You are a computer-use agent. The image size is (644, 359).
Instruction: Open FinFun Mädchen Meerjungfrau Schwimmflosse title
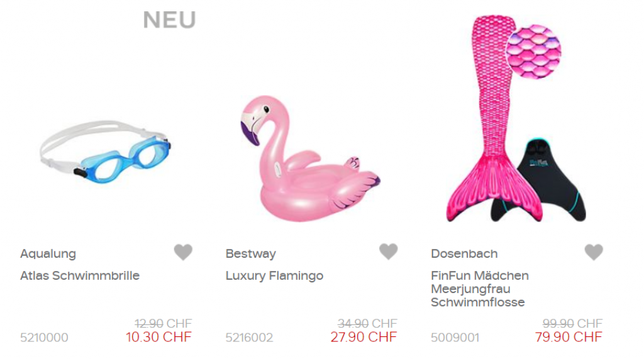point(480,289)
